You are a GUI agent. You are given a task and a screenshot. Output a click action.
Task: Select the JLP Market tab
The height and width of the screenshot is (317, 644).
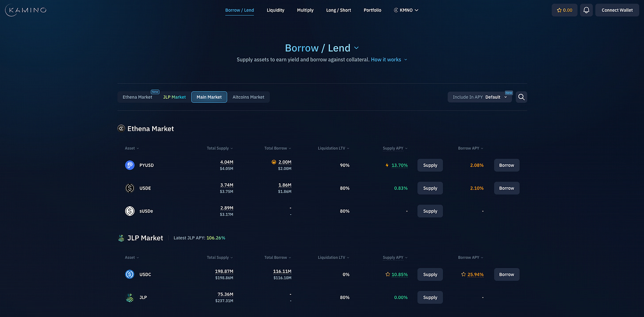tap(174, 97)
